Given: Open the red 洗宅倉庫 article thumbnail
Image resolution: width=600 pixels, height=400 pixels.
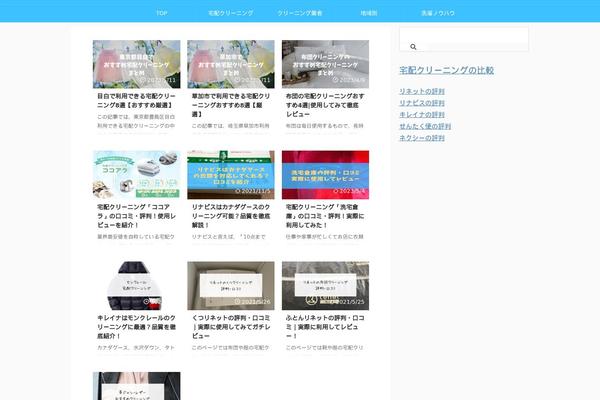Looking at the screenshot, I should 325,175.
